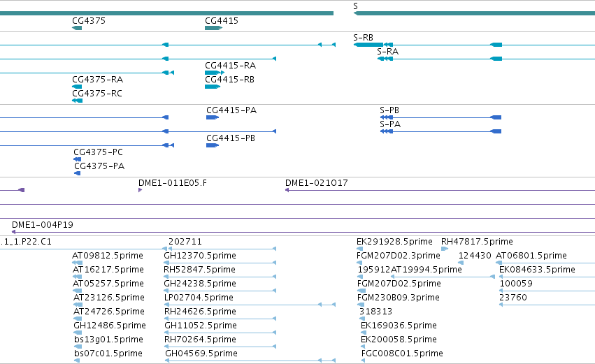Select the DME1-004P19 clone label
This screenshot has width=595, height=364.
point(43,225)
